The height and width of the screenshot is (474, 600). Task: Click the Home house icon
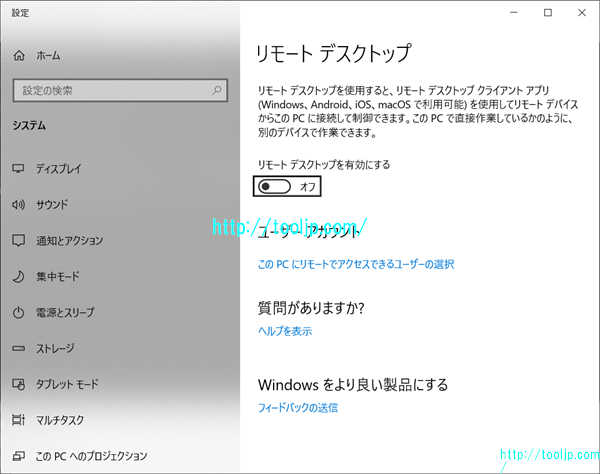click(19, 56)
